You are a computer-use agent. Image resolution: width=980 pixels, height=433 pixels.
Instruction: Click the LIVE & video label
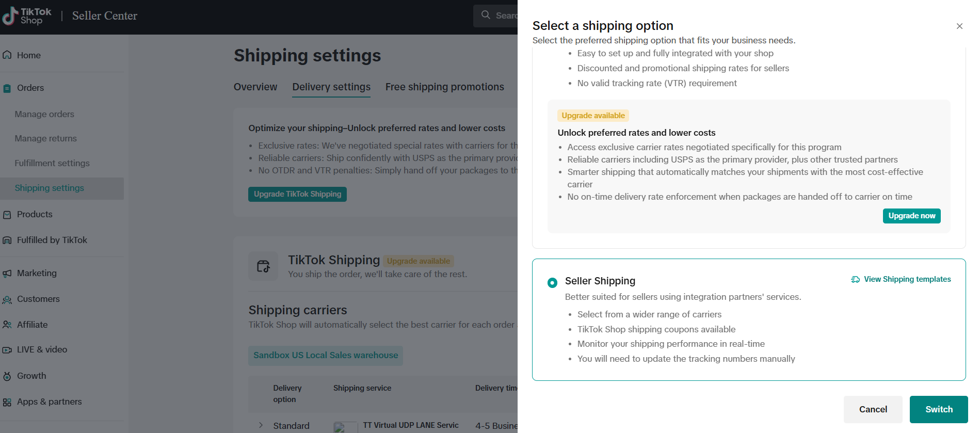[x=42, y=349]
